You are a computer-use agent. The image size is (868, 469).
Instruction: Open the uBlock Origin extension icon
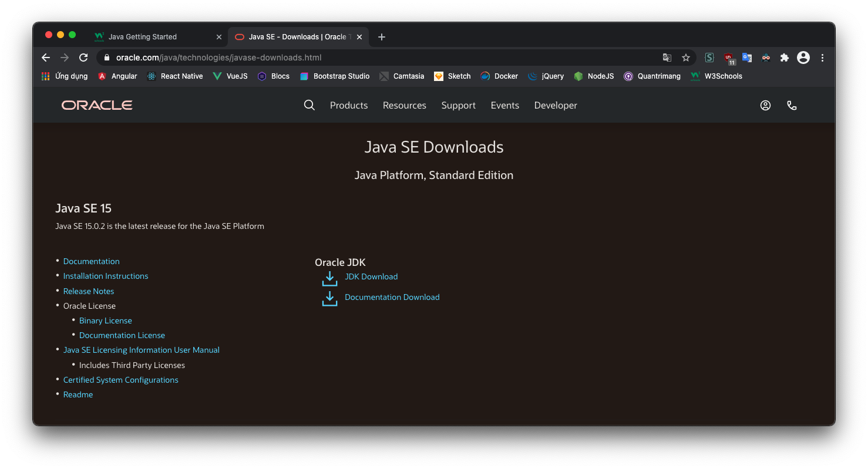pyautogui.click(x=729, y=58)
